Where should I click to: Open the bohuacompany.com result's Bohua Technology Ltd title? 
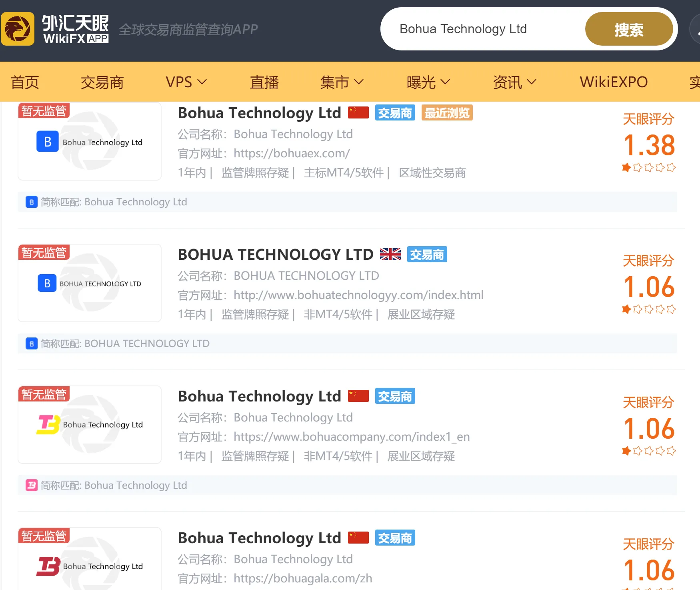click(259, 396)
